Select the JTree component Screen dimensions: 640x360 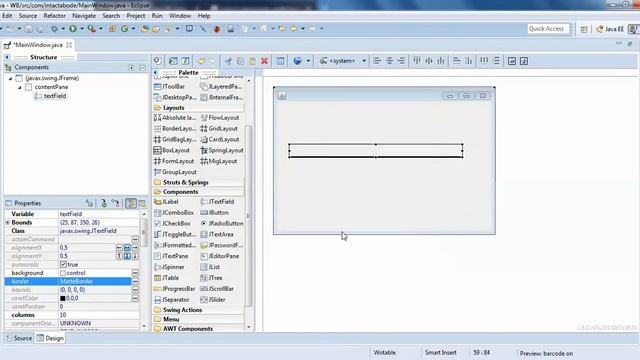(x=211, y=278)
